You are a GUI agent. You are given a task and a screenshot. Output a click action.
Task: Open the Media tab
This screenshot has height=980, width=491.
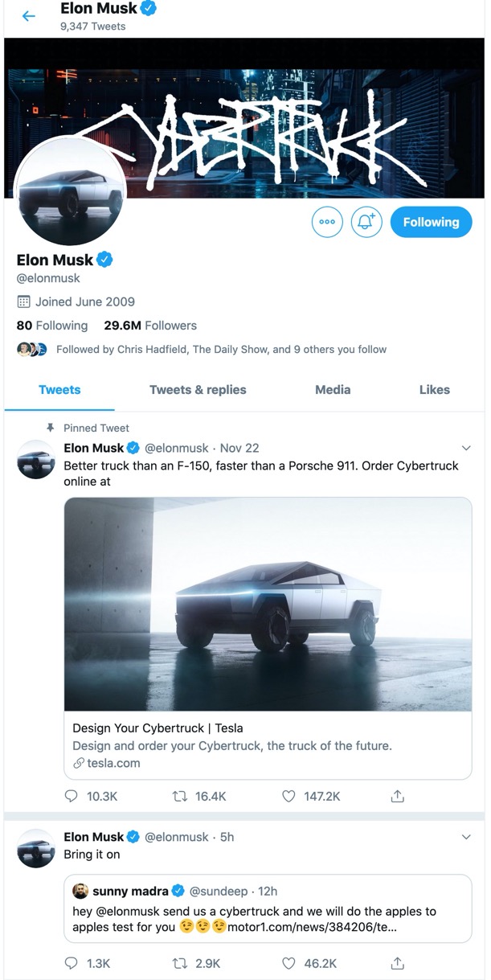[x=333, y=390]
